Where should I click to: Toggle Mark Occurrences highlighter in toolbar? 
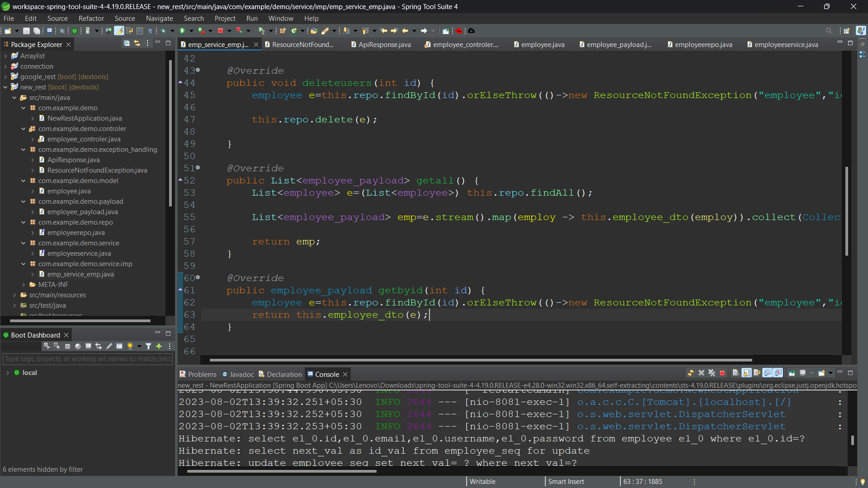[x=119, y=31]
